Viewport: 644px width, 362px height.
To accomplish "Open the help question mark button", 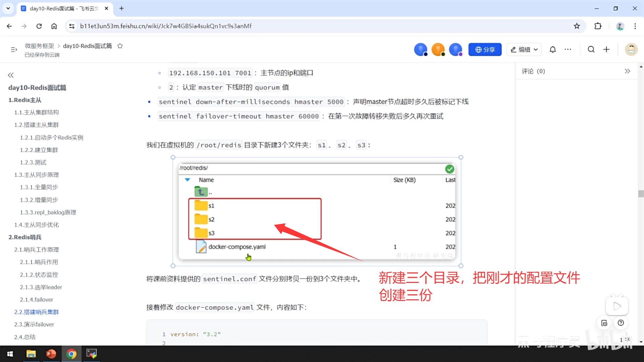I will tap(621, 323).
